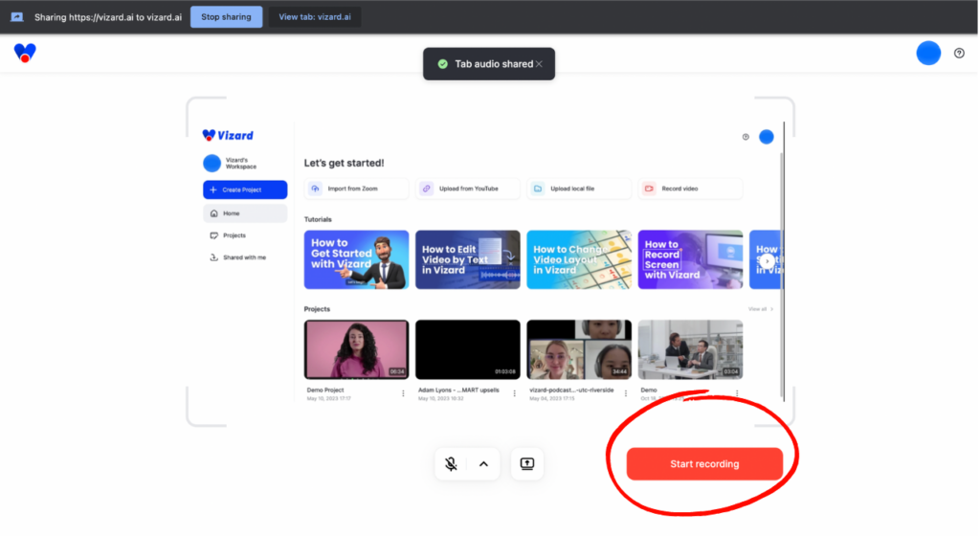Click the red Record video camera icon
This screenshot has width=980, height=536.
point(650,189)
